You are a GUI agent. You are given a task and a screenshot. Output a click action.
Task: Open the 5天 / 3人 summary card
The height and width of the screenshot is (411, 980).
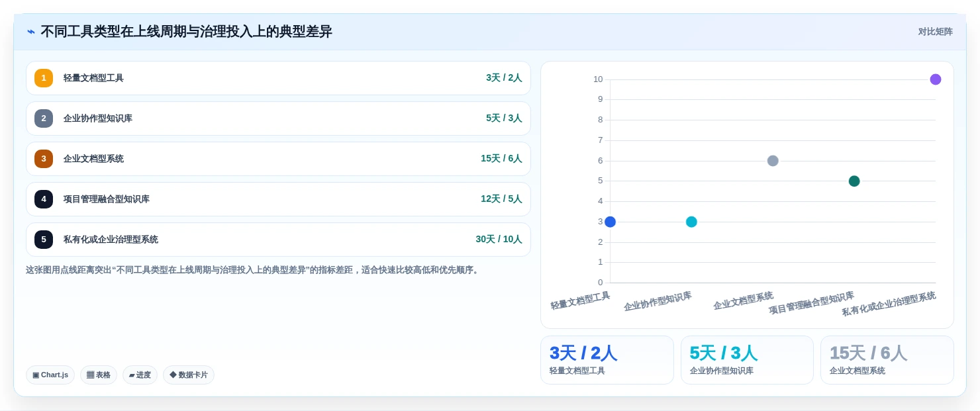click(747, 360)
